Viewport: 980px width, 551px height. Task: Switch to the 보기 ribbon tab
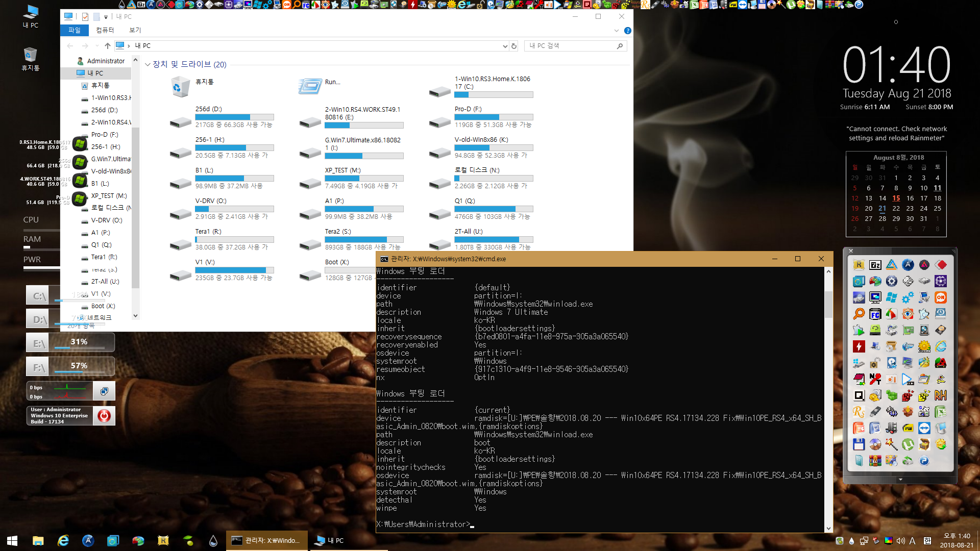click(x=135, y=30)
